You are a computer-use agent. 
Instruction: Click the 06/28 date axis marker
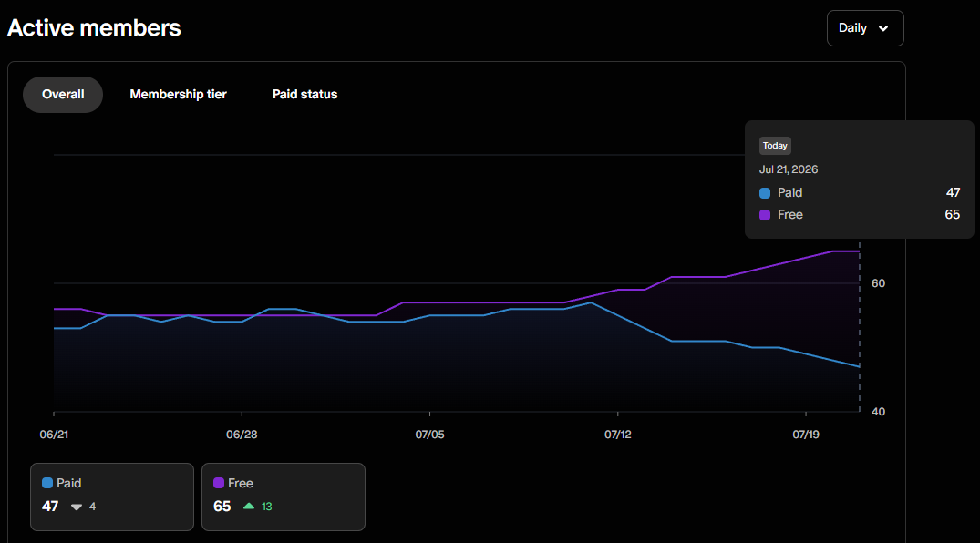click(x=242, y=435)
